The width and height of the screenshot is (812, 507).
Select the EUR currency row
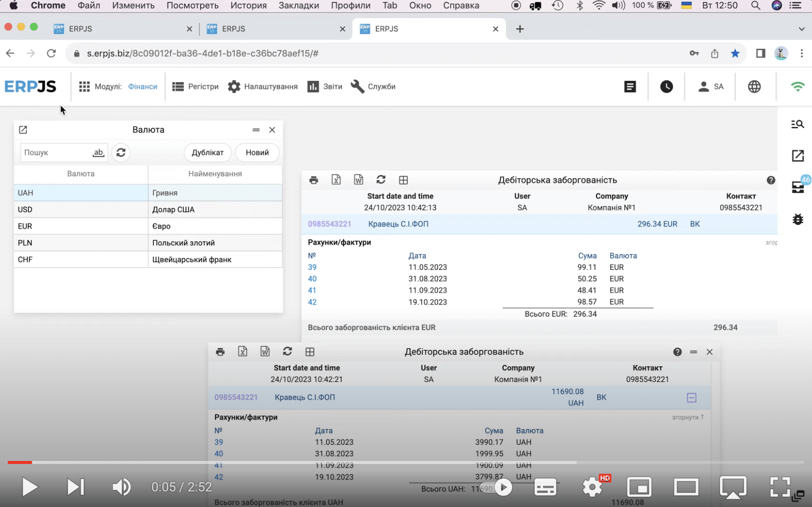click(x=148, y=226)
